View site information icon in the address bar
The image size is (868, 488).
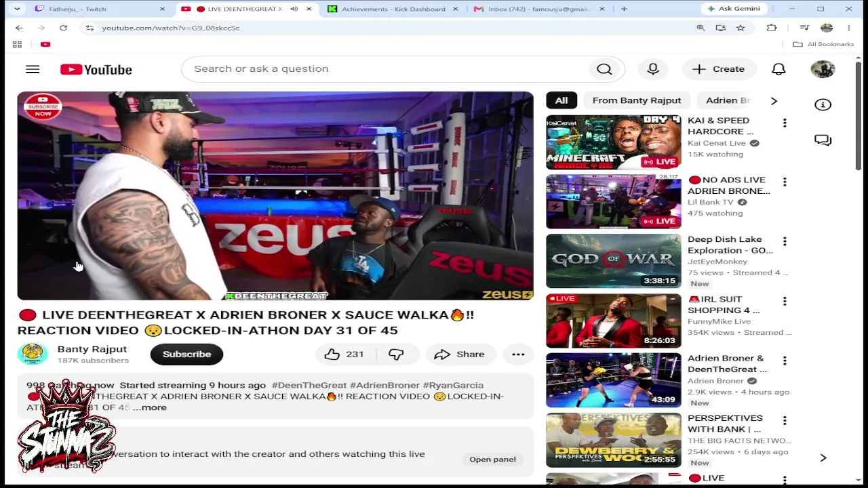pyautogui.click(x=89, y=28)
